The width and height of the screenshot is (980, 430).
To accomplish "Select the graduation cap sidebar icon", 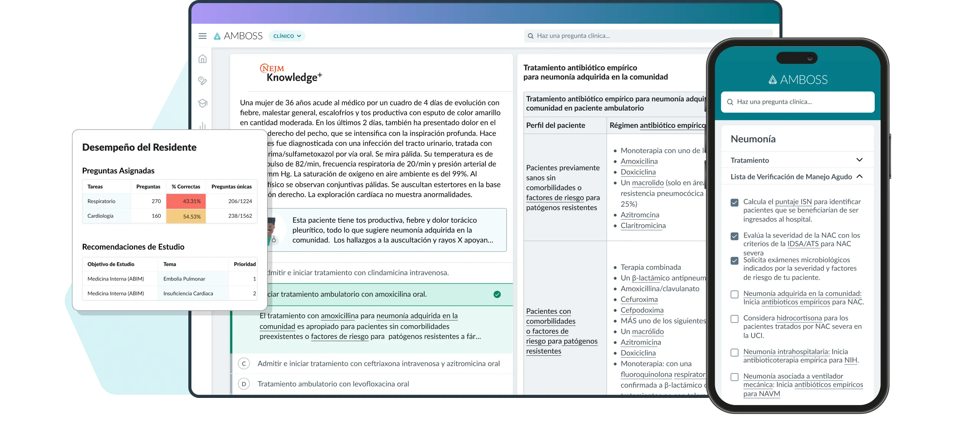I will tap(203, 103).
